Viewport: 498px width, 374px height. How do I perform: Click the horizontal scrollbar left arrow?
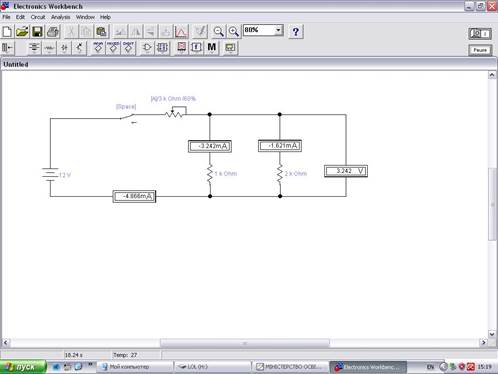click(x=6, y=342)
